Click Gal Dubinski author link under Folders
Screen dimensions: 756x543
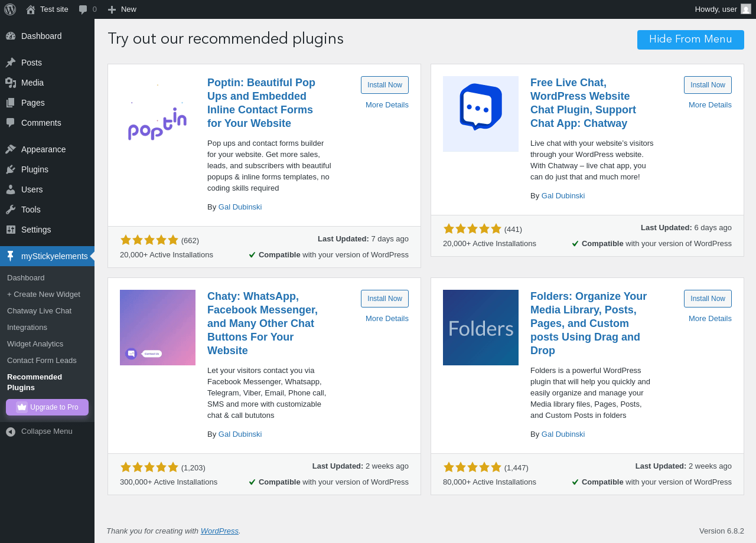(x=563, y=434)
